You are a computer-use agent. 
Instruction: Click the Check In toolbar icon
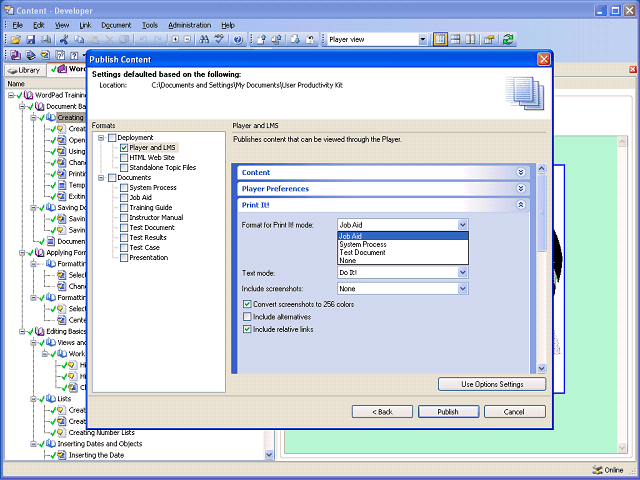[262, 40]
